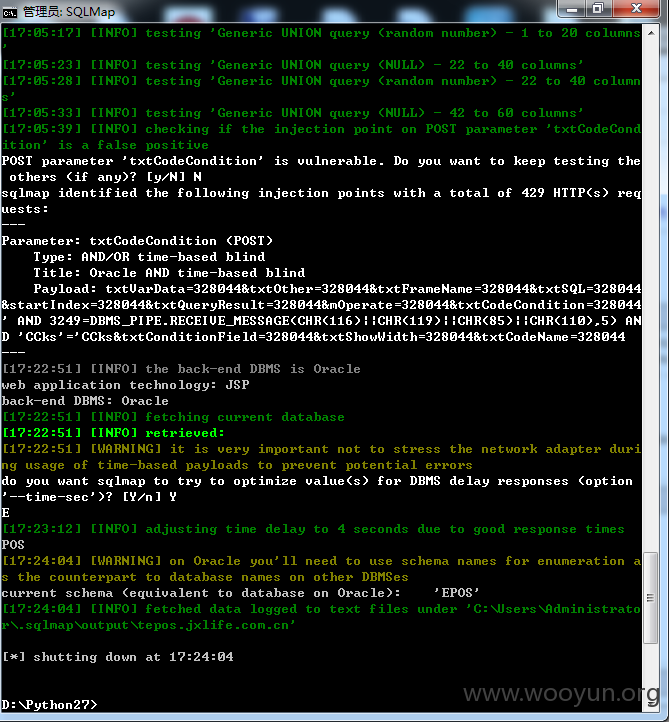Click 'web application technology: JSP' line
669x722 pixels.
(x=126, y=385)
